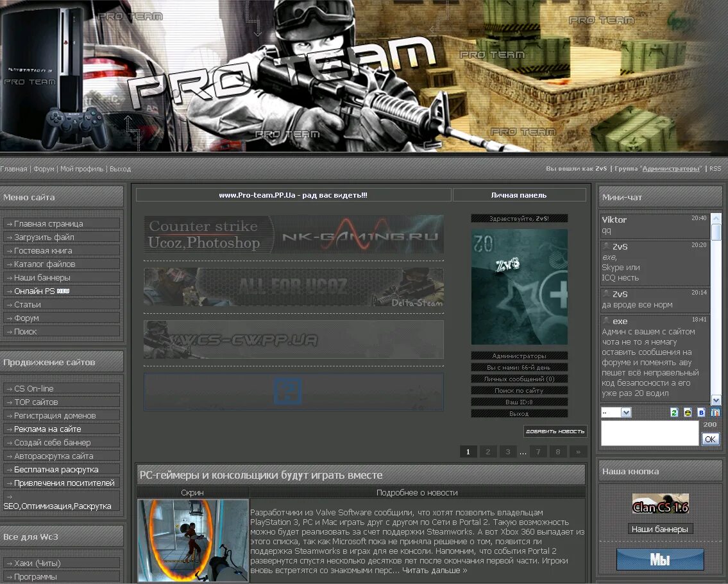Click the placeholder image icon in the blue banner
Viewport: 728px width, 584px height.
point(287,391)
